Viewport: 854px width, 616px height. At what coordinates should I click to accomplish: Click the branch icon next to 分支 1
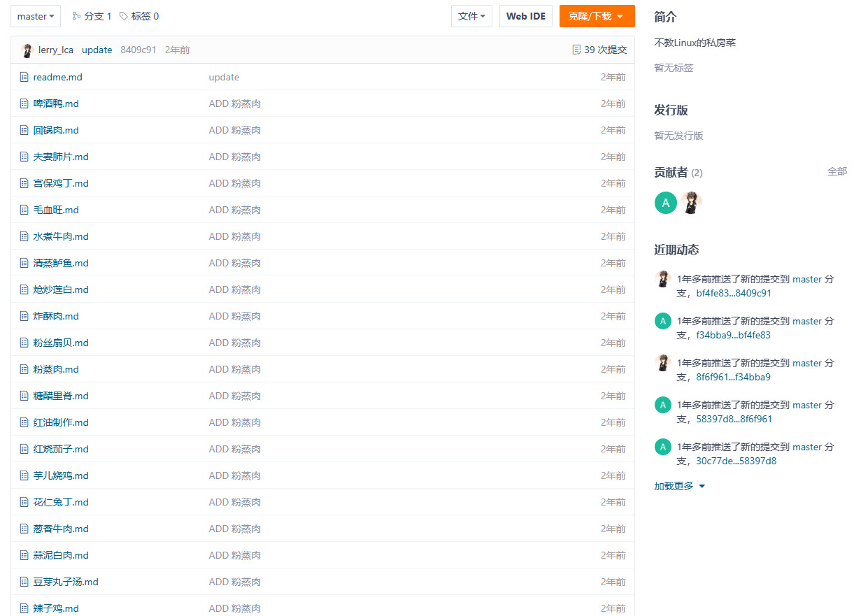pyautogui.click(x=76, y=16)
